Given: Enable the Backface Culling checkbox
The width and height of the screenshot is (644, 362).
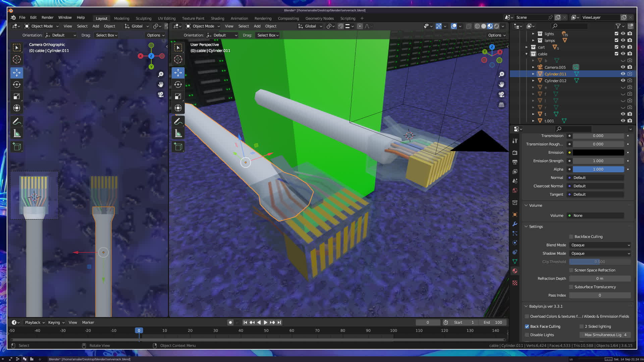Looking at the screenshot, I should click(x=571, y=237).
